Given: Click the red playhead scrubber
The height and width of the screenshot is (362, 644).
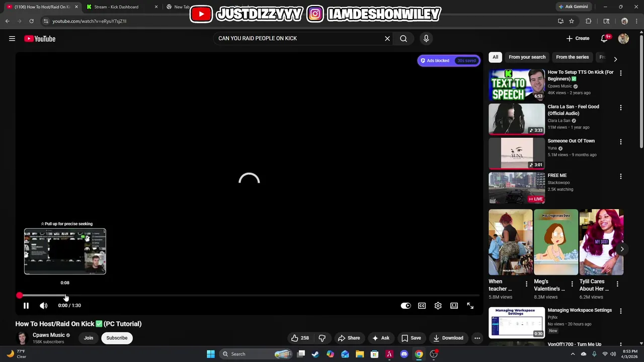Looking at the screenshot, I should 19,296.
